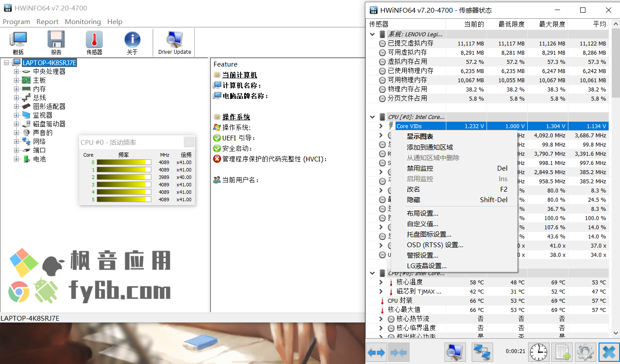Click the expand columns blue arrows button

376,352
